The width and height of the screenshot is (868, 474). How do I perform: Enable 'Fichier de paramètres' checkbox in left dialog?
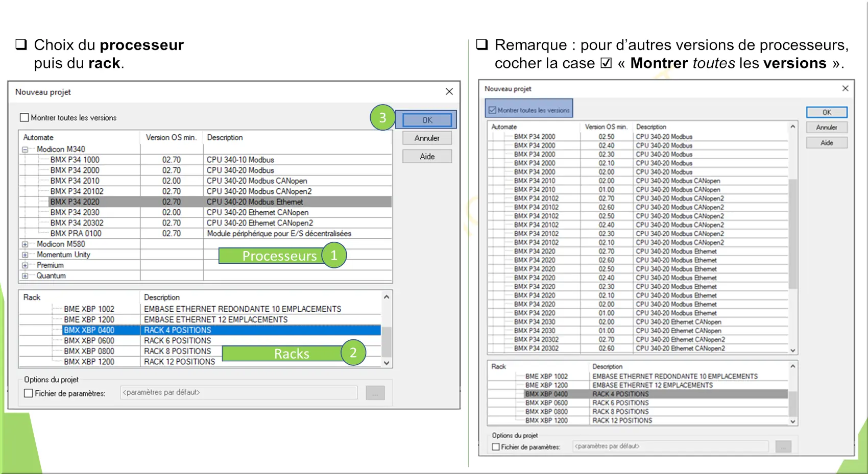click(x=29, y=393)
